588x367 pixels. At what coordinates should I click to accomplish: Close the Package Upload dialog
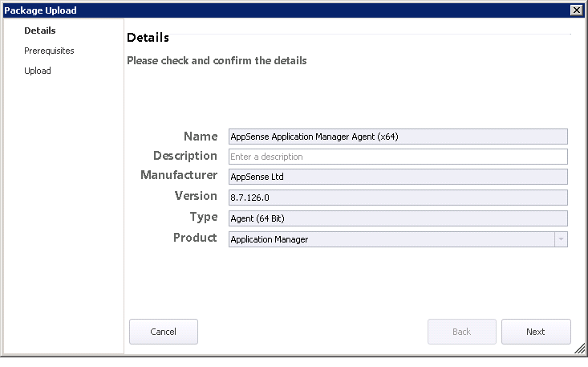coord(577,10)
